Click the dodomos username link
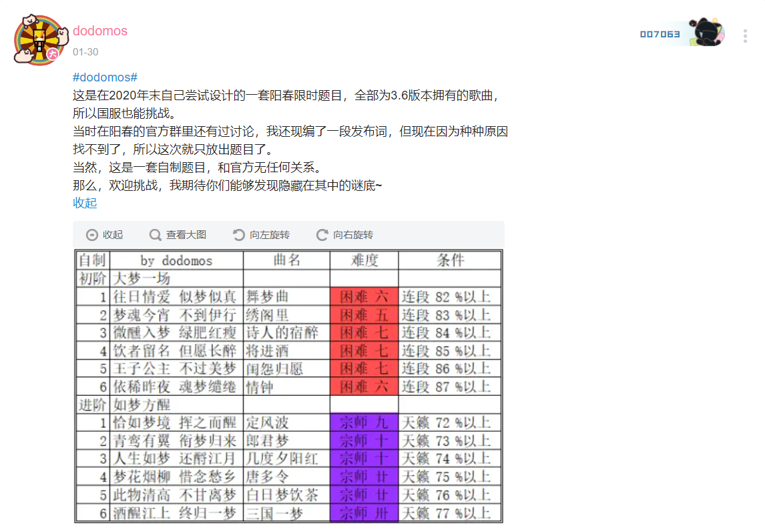This screenshot has width=765, height=532. (100, 31)
